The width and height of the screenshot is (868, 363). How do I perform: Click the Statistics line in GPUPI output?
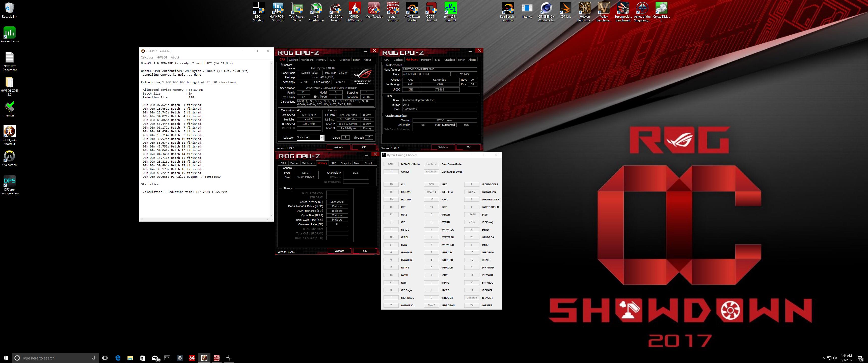click(x=150, y=184)
